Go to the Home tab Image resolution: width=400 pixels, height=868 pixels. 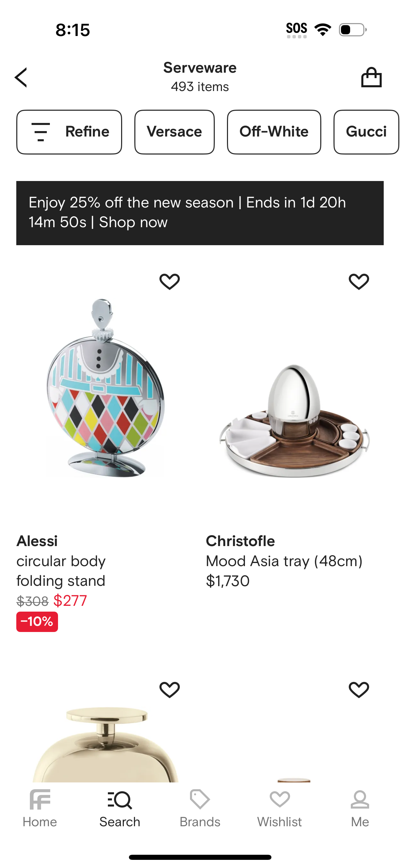(40, 808)
